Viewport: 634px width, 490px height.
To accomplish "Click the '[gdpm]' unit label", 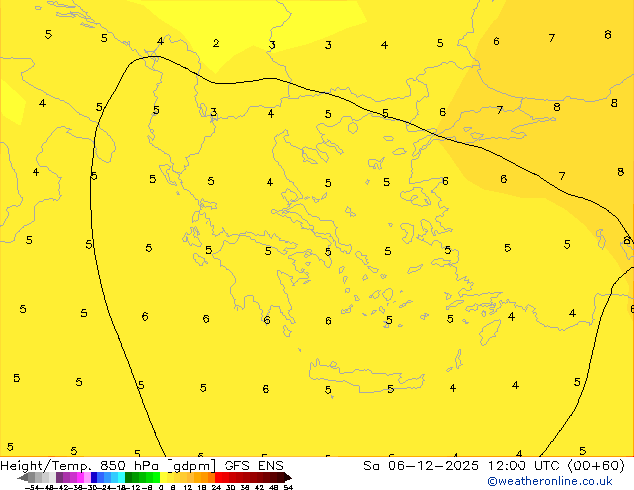I will point(192,466).
